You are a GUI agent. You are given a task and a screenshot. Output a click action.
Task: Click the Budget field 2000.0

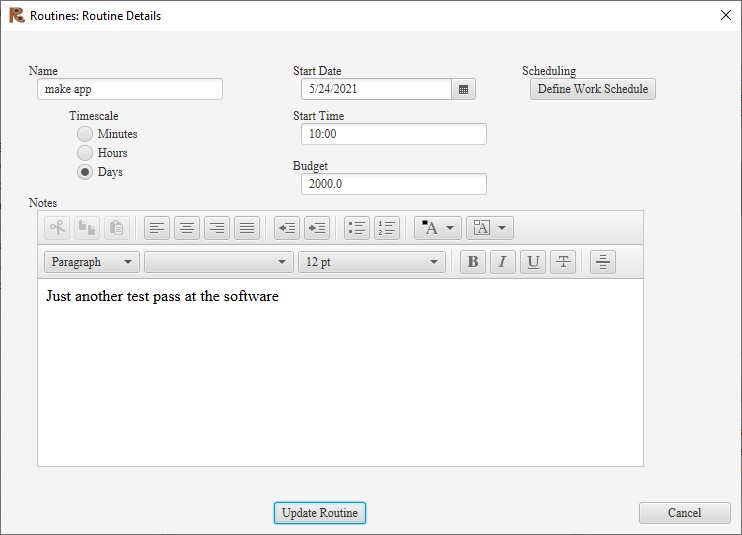394,184
